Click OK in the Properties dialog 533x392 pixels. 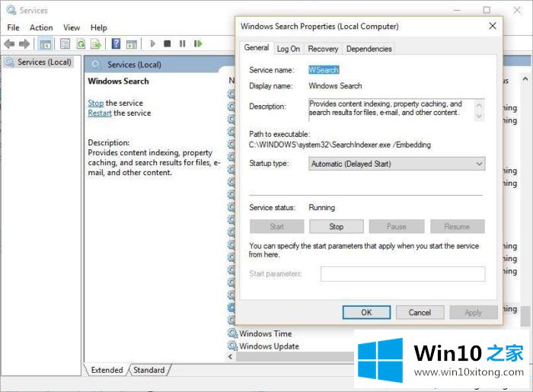[x=366, y=313]
